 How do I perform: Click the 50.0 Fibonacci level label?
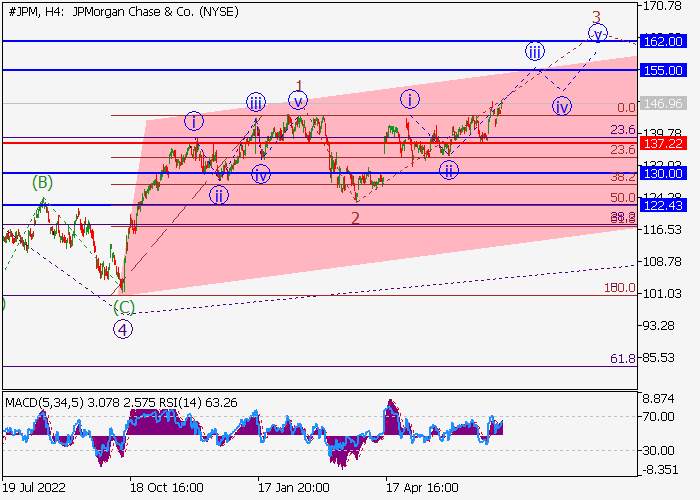[x=623, y=198]
